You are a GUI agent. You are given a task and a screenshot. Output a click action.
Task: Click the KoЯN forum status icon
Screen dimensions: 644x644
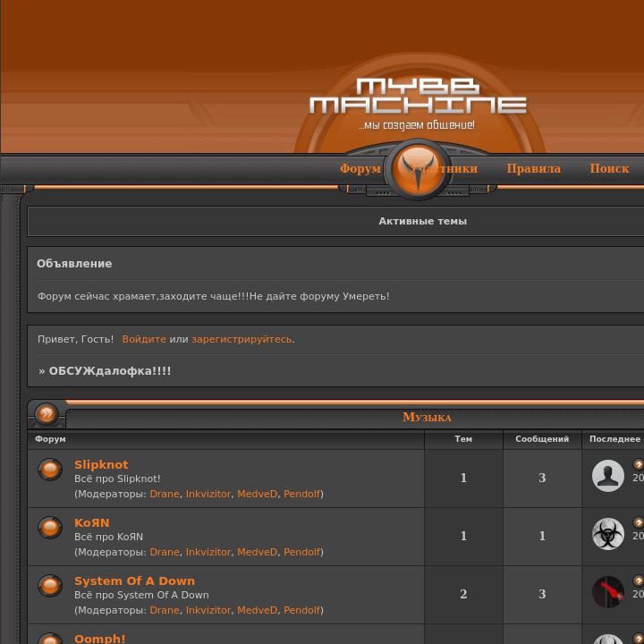tap(50, 527)
